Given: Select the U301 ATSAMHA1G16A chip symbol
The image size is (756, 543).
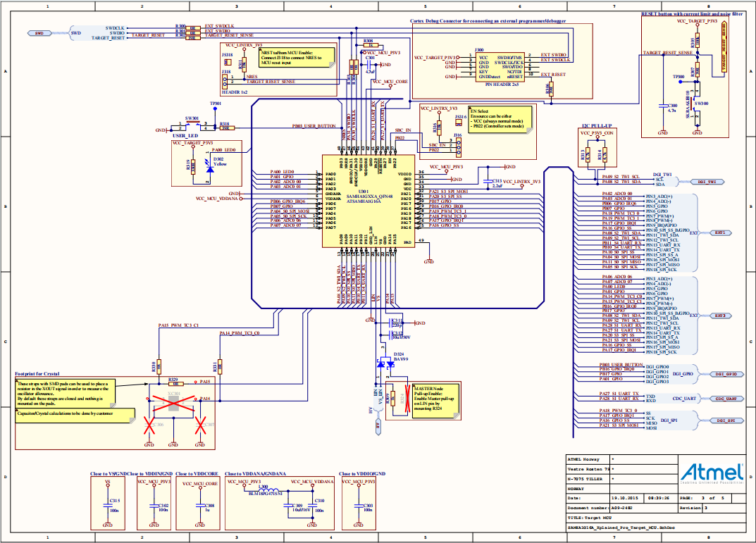Looking at the screenshot, I should tap(368, 201).
